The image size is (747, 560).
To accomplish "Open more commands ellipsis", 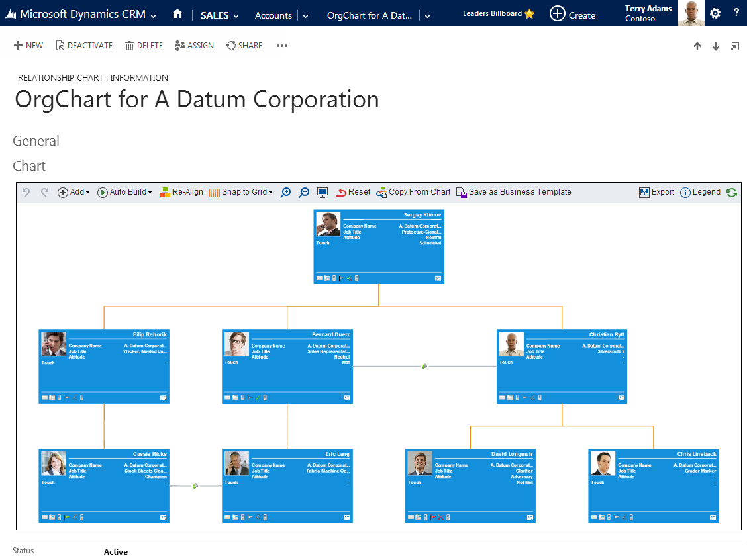I will pyautogui.click(x=282, y=46).
